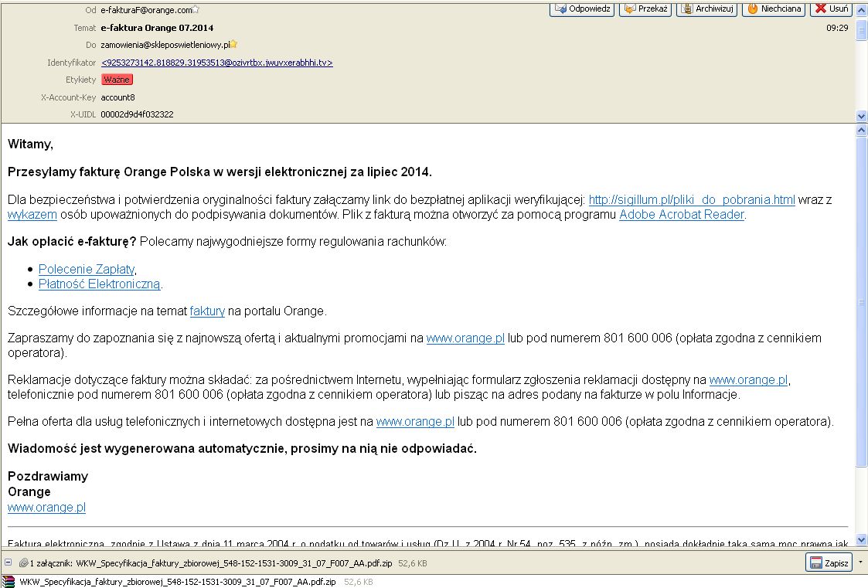Viewport: 868px width, 588px height.
Task: Click the 09:29 message time
Action: pos(837,28)
